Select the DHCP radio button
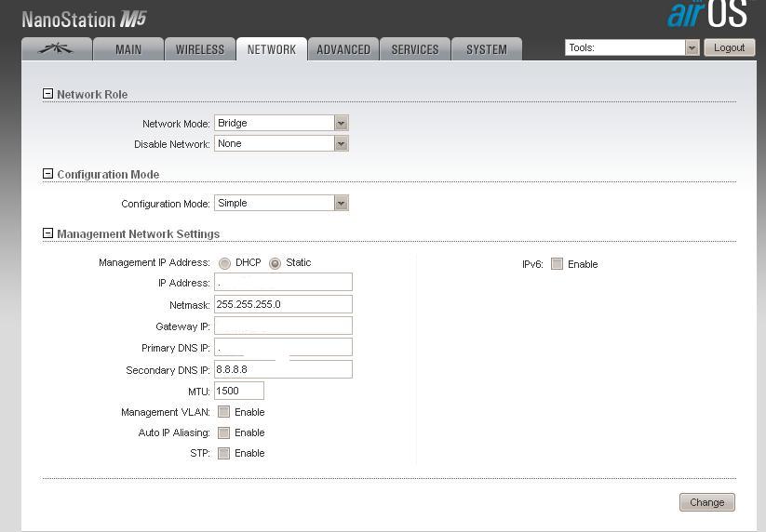This screenshot has height=532, width=766. [x=224, y=263]
